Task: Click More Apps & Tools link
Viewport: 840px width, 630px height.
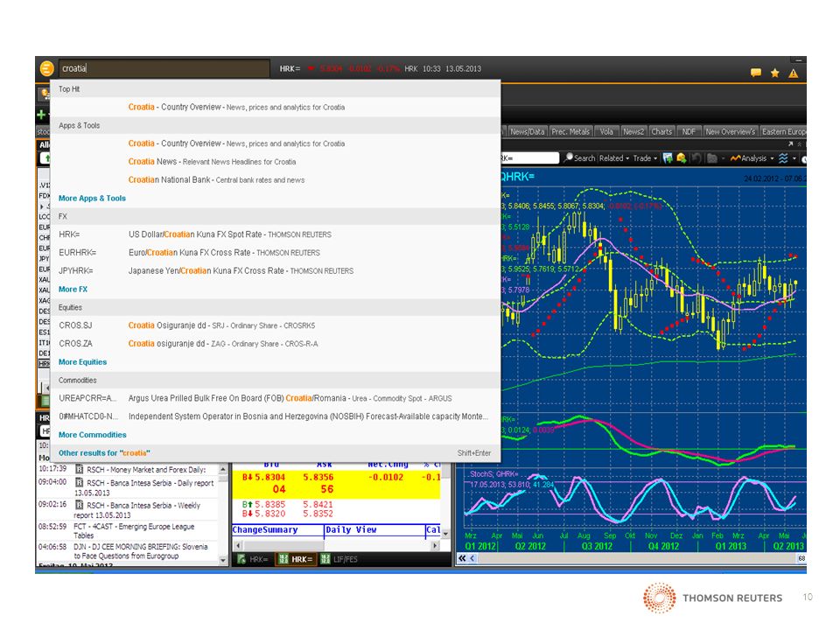Action: (x=92, y=199)
